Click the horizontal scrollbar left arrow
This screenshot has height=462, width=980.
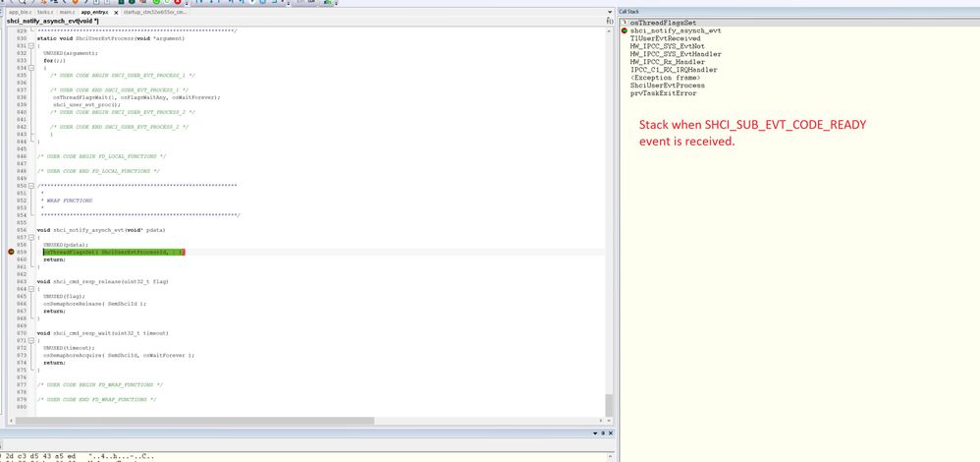(x=10, y=421)
